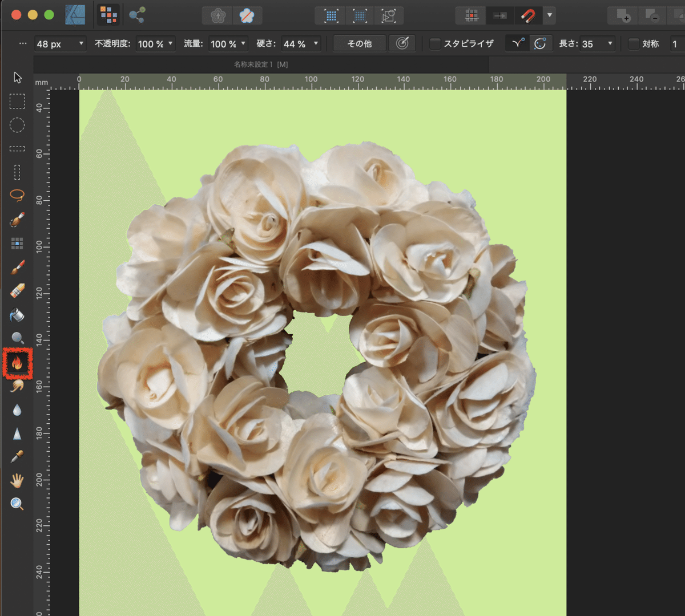Switch to the 名称未設定1 document tab
685x616 pixels.
[261, 64]
